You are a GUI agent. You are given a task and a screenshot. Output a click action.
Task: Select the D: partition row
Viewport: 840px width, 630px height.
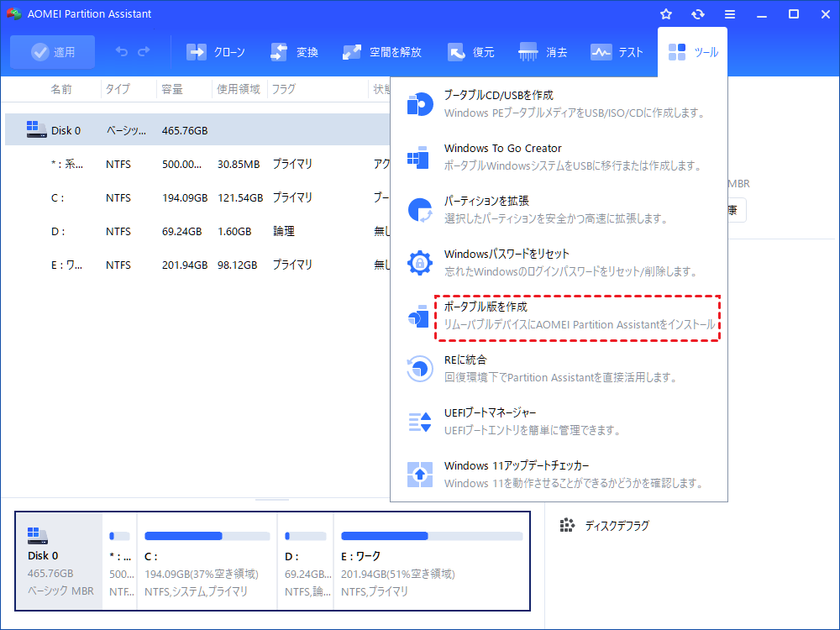(x=197, y=232)
